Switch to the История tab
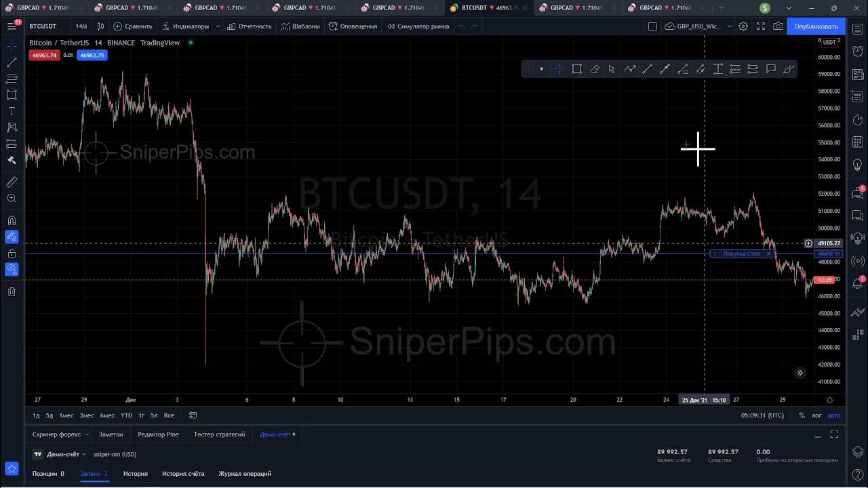Viewport: 868px width, 488px height. [x=135, y=474]
